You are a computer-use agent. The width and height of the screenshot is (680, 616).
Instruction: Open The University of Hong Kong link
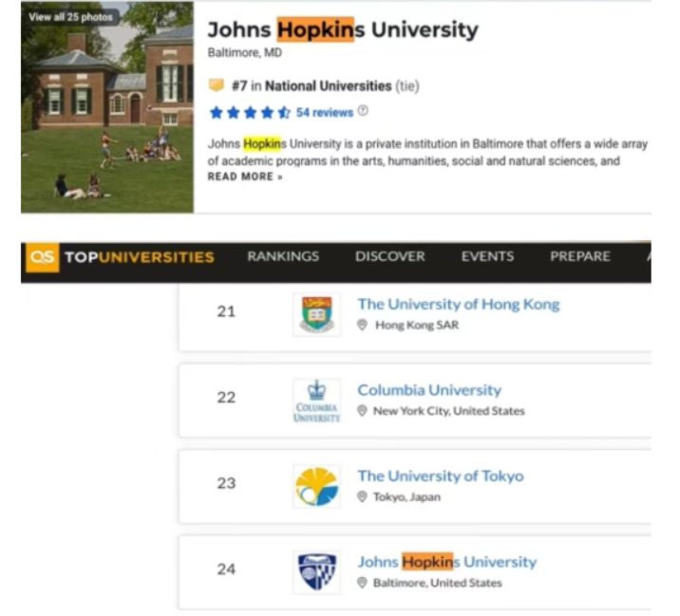pyautogui.click(x=459, y=305)
